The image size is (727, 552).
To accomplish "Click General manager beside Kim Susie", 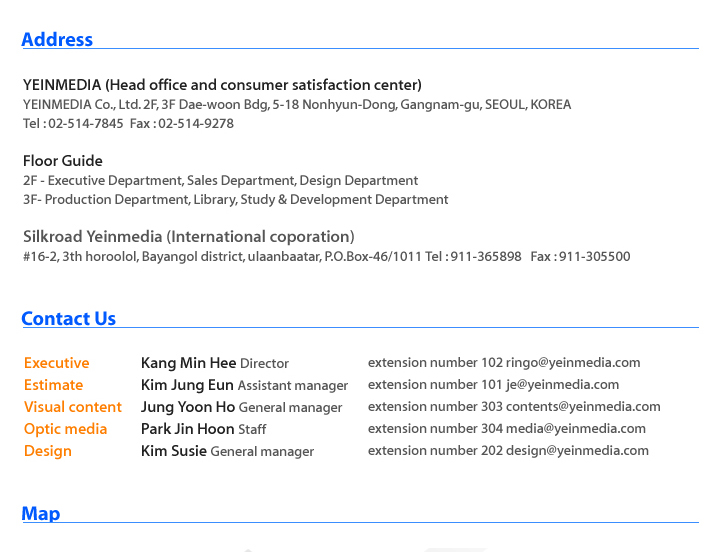I will [262, 452].
